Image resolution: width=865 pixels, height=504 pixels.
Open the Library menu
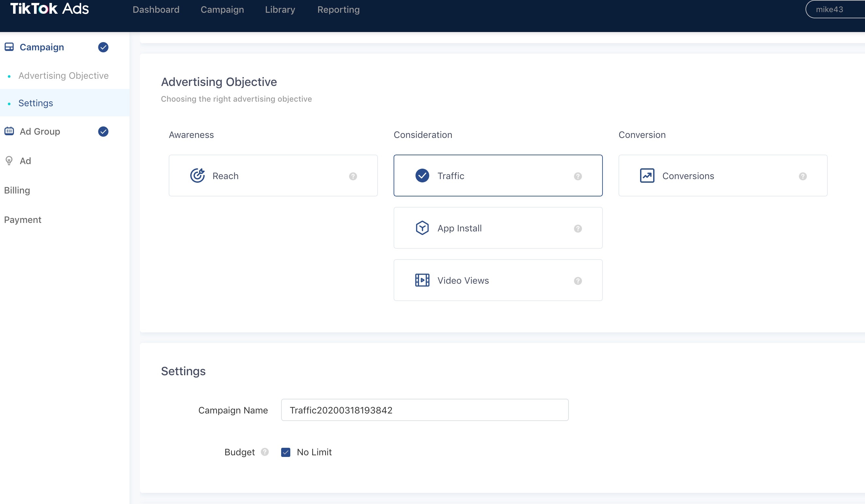(280, 9)
